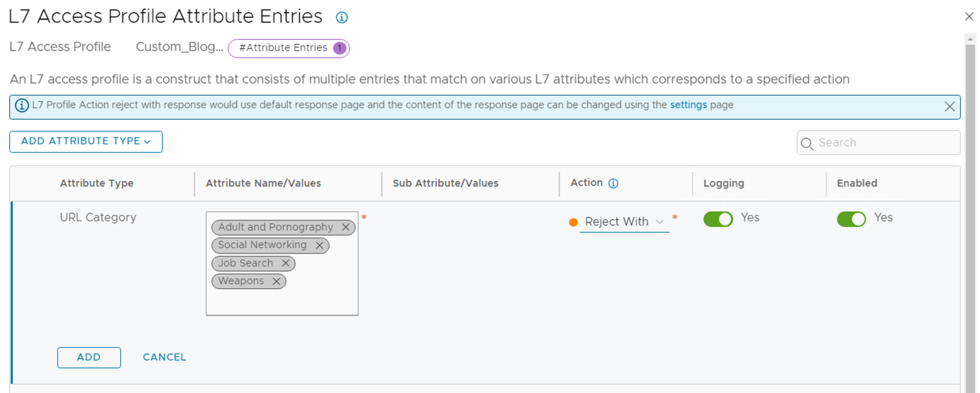The image size is (980, 393).
Task: Toggle Logging switch off
Action: (x=718, y=219)
